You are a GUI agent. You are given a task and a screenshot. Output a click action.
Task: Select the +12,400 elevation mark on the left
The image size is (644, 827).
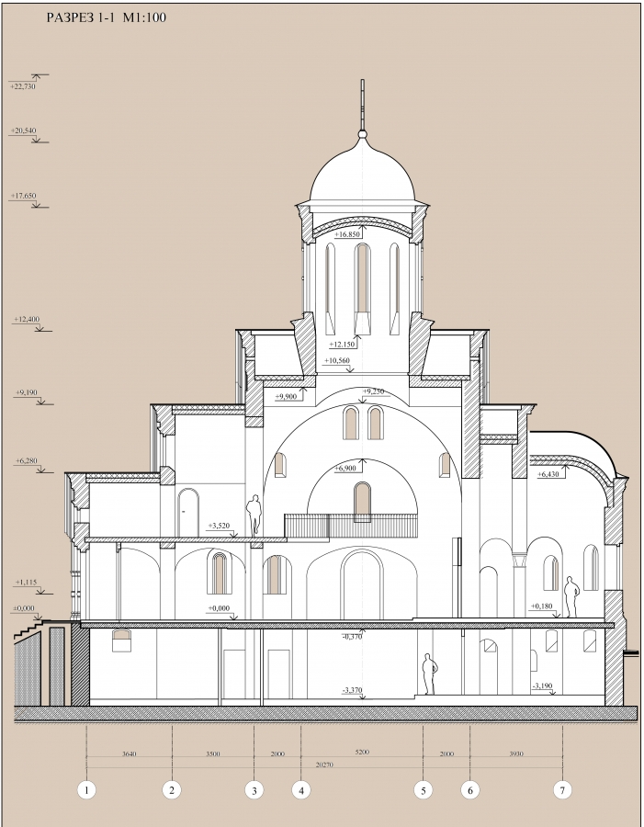[27, 319]
